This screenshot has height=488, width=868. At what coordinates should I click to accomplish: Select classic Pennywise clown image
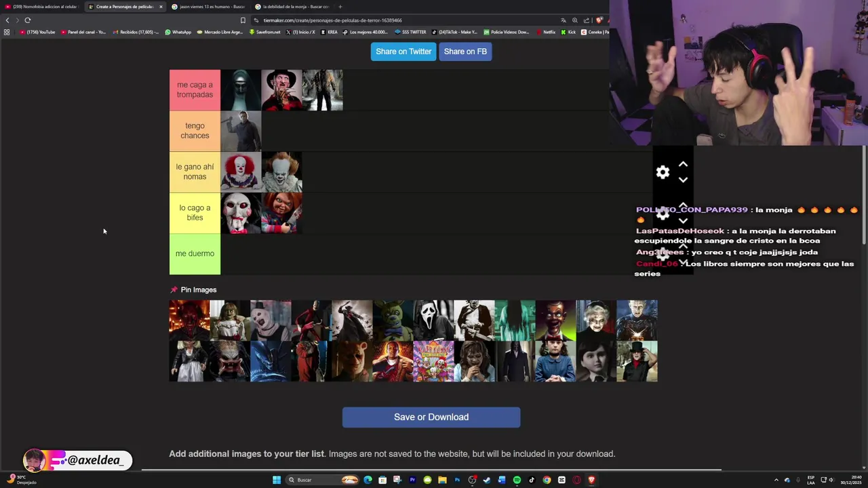(x=241, y=171)
